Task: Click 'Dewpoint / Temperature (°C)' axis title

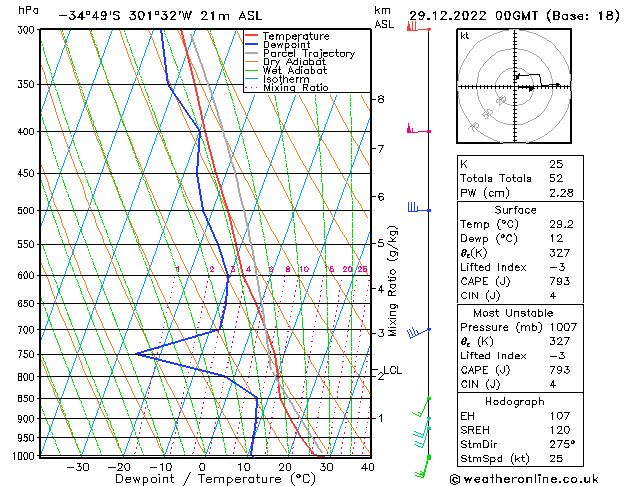Action: pyautogui.click(x=215, y=479)
